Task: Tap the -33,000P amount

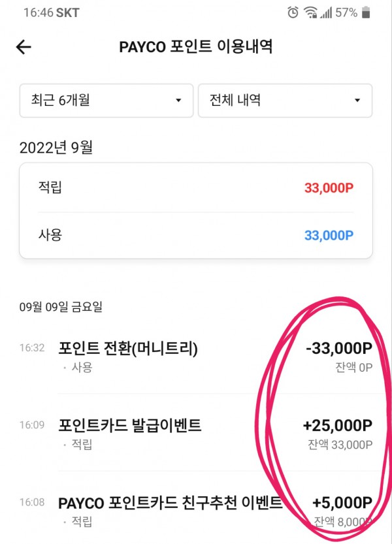Action: click(x=339, y=349)
